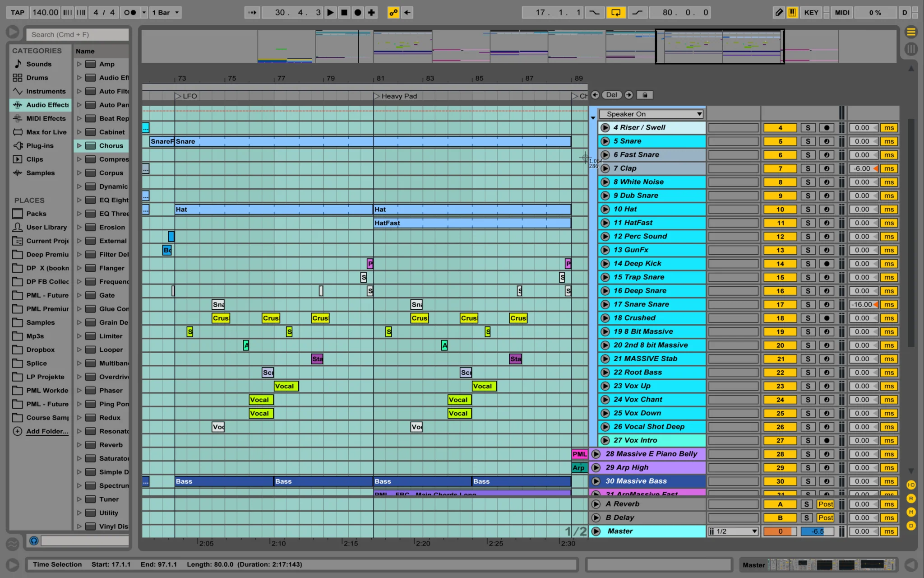Adjust Master pan 0 control

pyautogui.click(x=780, y=531)
